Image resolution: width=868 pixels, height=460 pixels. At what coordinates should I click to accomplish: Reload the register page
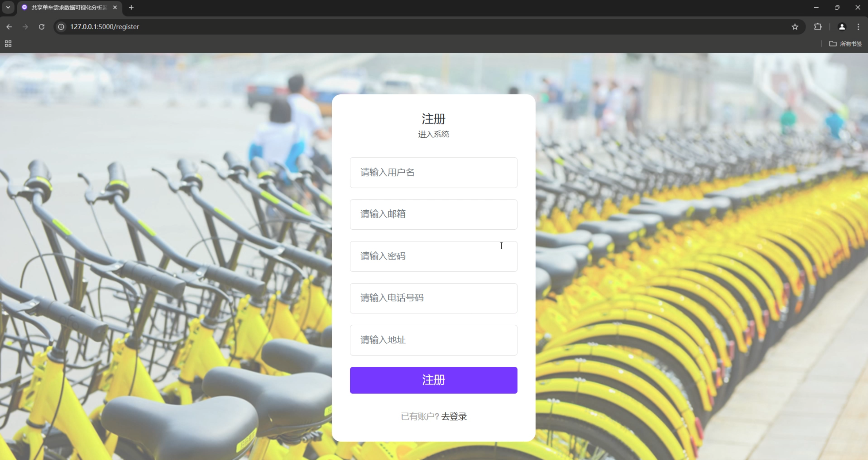pyautogui.click(x=41, y=27)
